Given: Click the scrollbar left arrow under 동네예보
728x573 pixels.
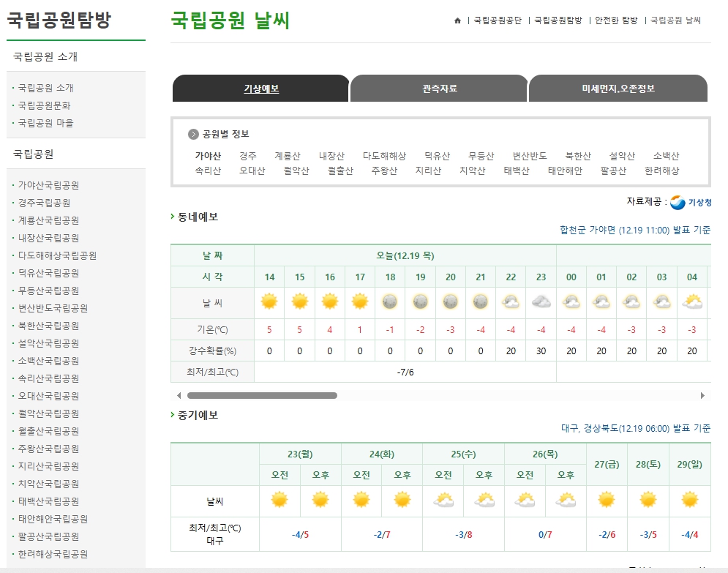Looking at the screenshot, I should (x=179, y=396).
